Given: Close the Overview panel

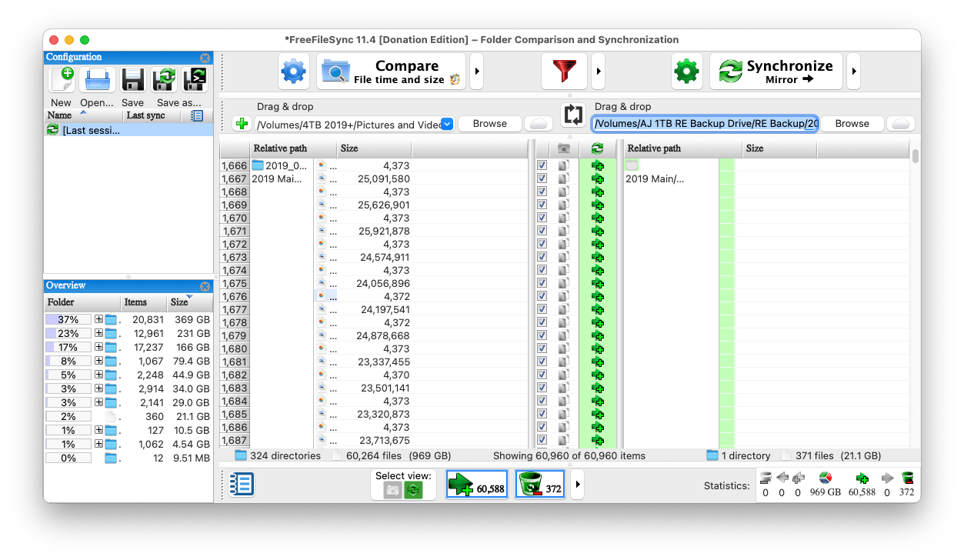Looking at the screenshot, I should click(205, 286).
